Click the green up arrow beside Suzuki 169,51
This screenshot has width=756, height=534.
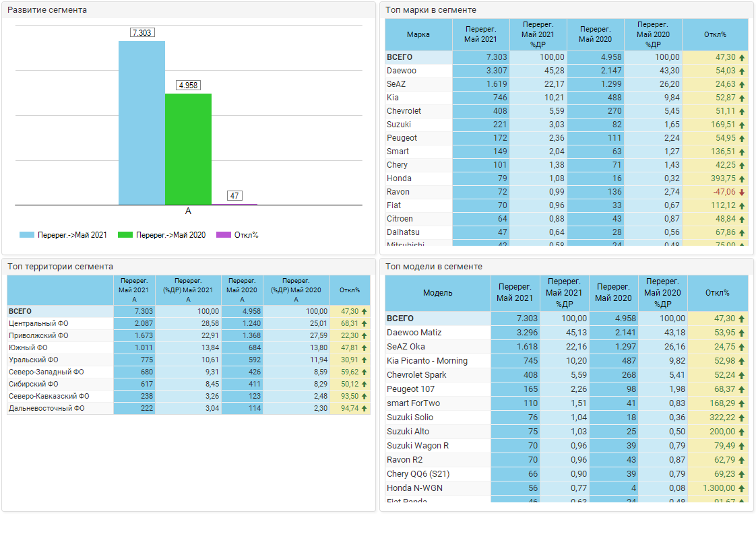point(742,125)
